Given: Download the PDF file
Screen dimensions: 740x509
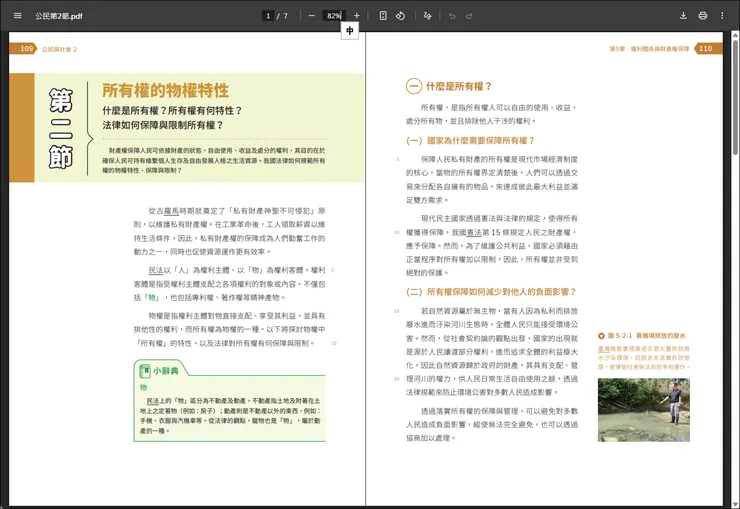Looking at the screenshot, I should [x=683, y=16].
